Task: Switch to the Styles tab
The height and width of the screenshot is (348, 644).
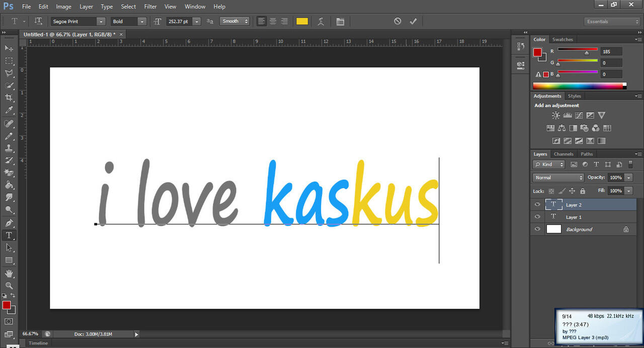Action: (x=574, y=96)
